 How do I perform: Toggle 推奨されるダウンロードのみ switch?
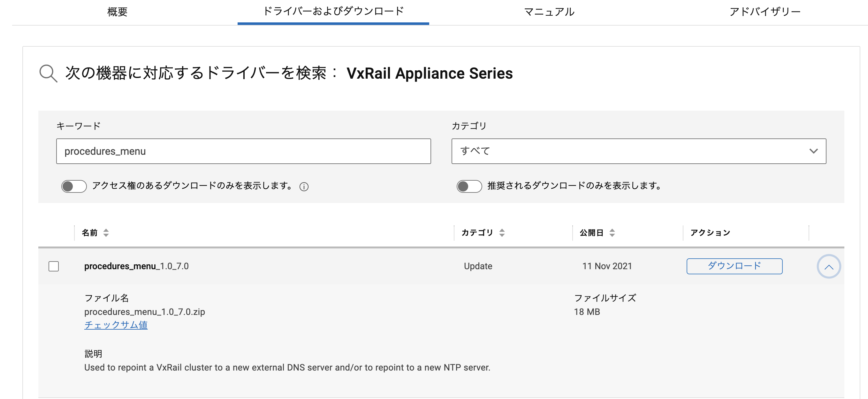469,186
